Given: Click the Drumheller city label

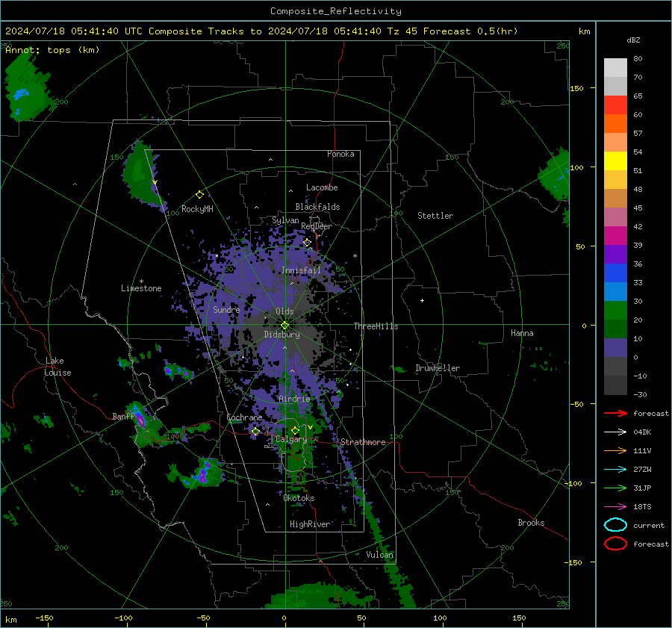Looking at the screenshot, I should pos(438,368).
